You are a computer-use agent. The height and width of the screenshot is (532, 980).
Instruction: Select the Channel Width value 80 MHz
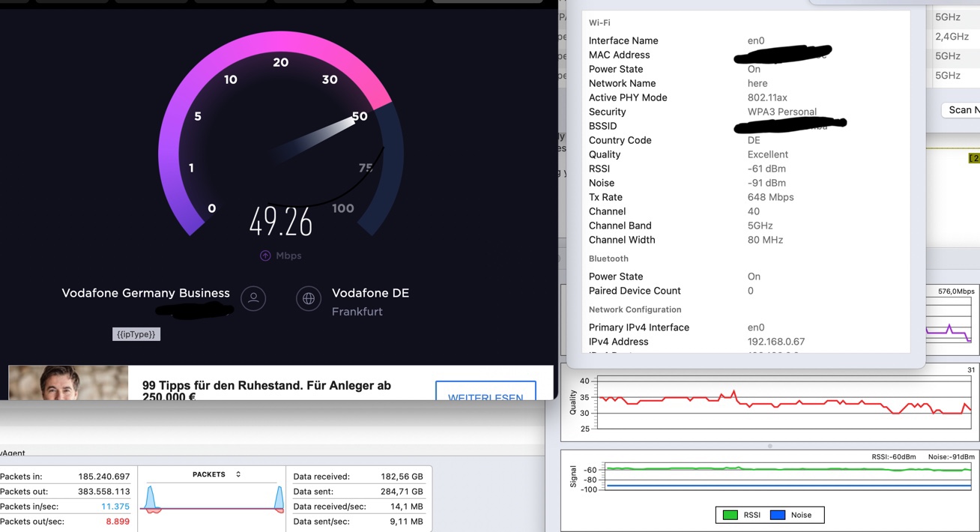765,240
